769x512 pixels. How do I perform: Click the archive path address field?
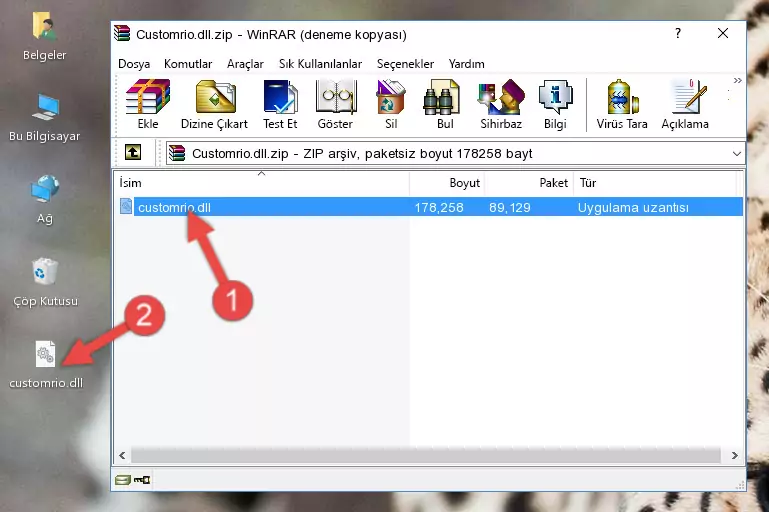[x=455, y=154]
